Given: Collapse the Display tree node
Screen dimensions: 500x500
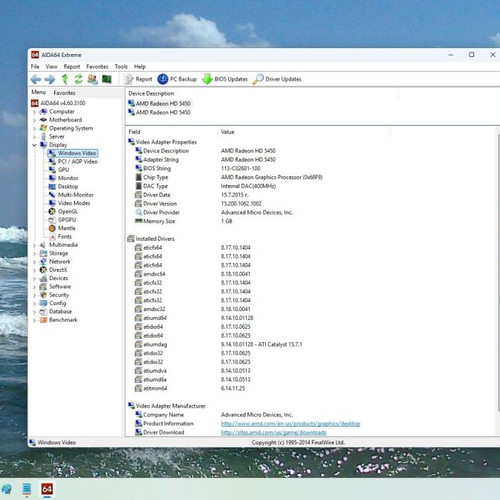Looking at the screenshot, I should [x=34, y=145].
